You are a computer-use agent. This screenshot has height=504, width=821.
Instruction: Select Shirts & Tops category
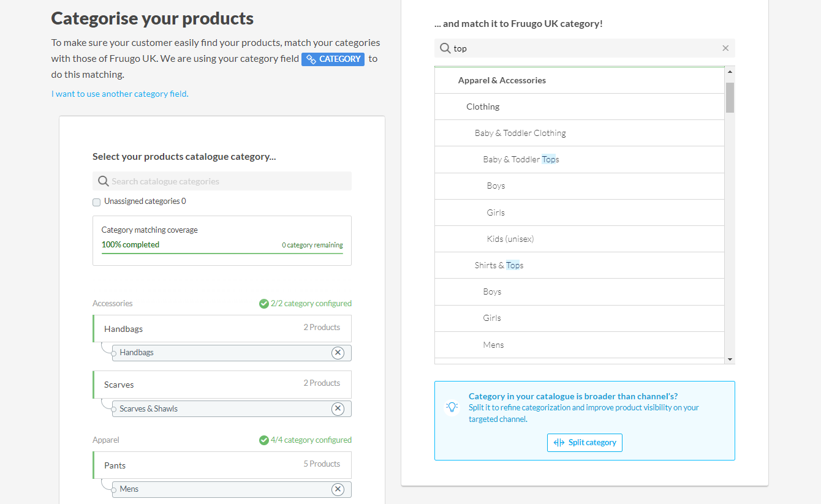(499, 266)
